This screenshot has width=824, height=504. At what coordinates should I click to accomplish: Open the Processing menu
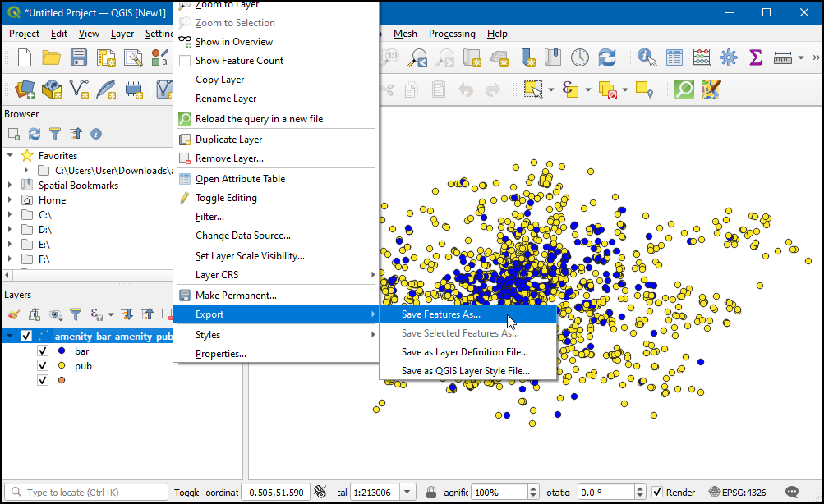(451, 34)
